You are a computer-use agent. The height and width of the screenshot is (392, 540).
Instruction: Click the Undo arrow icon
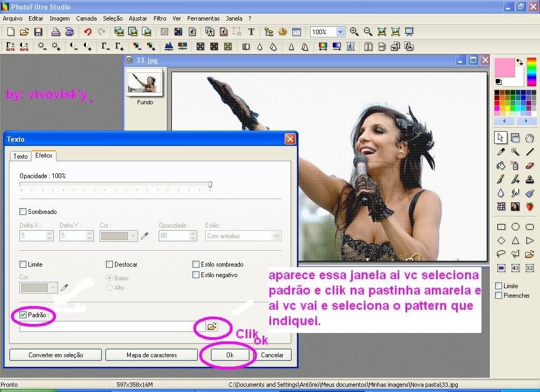[x=88, y=32]
